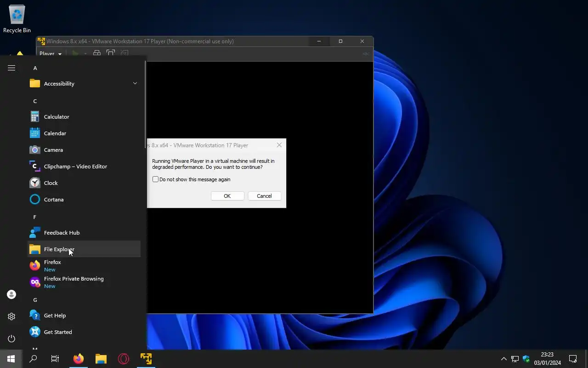Select VMware Player taskbar icon

pos(146,359)
